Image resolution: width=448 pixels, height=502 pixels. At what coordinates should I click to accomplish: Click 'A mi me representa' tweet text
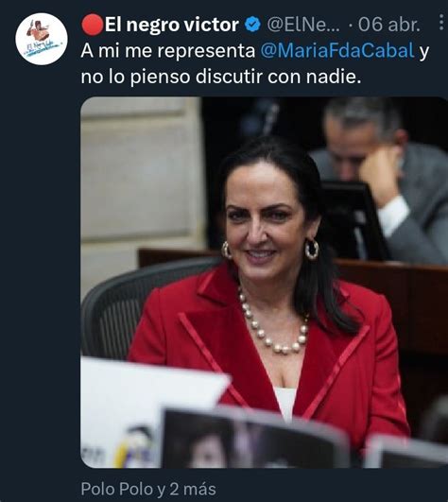click(x=168, y=51)
